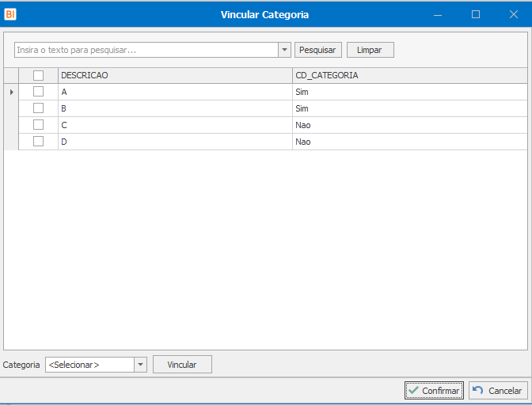
Task: Select the DESCRICAO cell with text C
Action: tap(175, 125)
